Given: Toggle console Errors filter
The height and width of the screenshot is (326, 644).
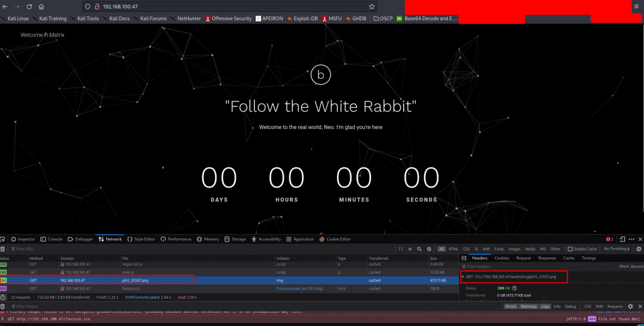Looking at the screenshot, I should pos(511,306).
